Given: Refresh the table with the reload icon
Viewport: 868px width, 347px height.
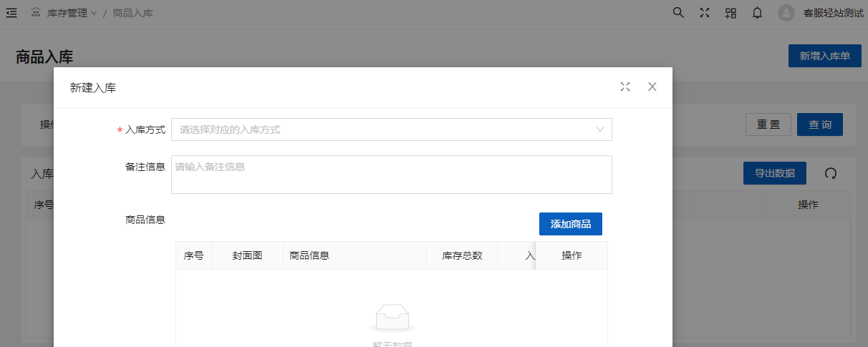Looking at the screenshot, I should point(831,173).
